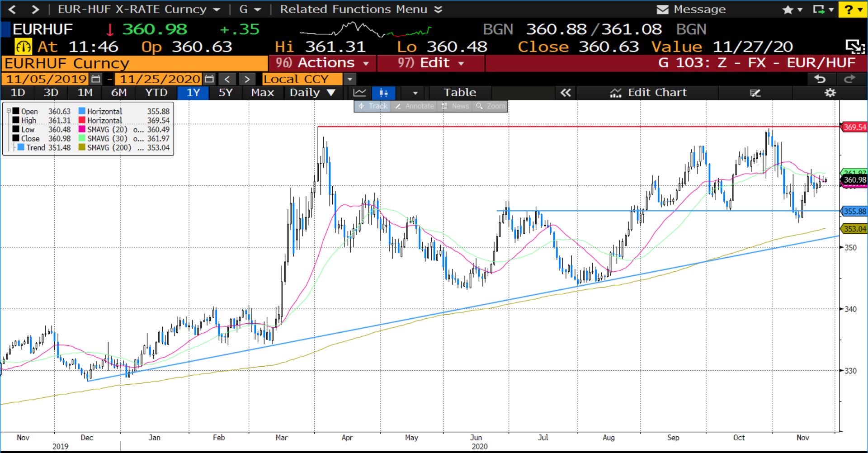
Task: Click the 'Close' legend row text
Action: coord(30,138)
